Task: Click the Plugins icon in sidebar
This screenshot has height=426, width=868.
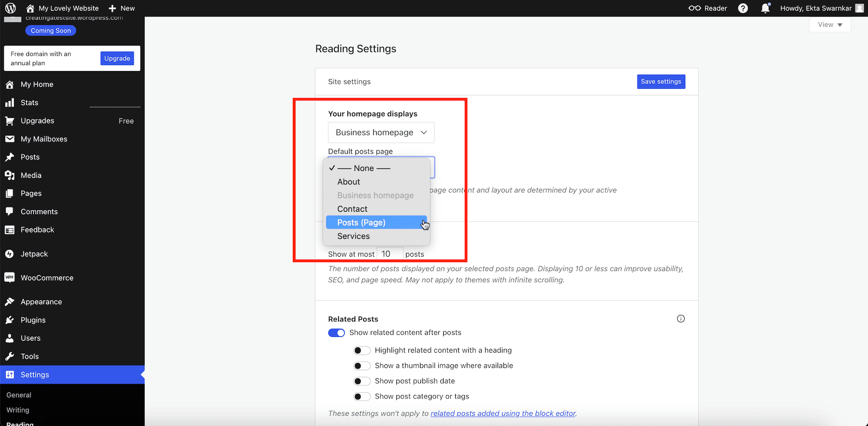Action: tap(10, 320)
